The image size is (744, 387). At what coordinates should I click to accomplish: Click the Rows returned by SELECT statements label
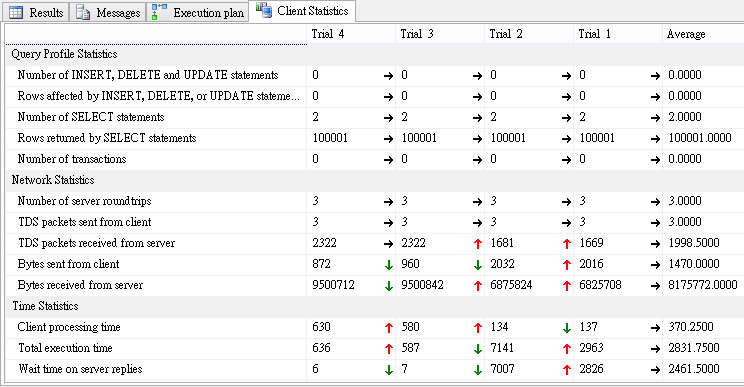tap(107, 138)
